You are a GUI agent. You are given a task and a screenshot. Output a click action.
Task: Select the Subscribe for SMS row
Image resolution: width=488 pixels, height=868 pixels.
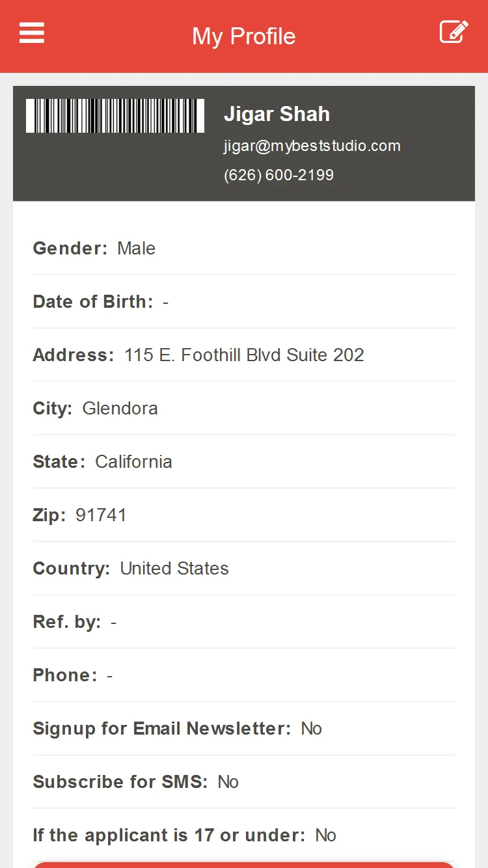click(244, 781)
